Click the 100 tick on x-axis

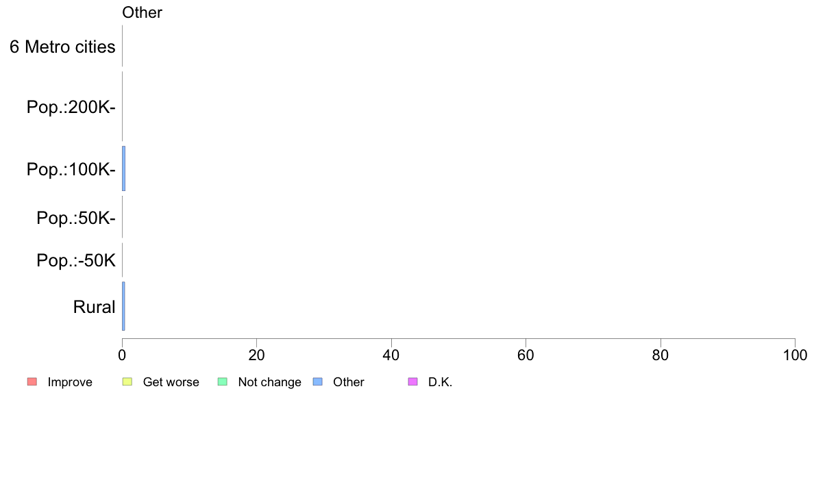point(795,355)
